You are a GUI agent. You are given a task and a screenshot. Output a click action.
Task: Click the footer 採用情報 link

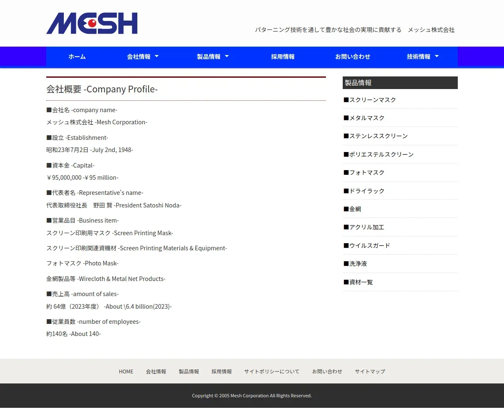222,372
